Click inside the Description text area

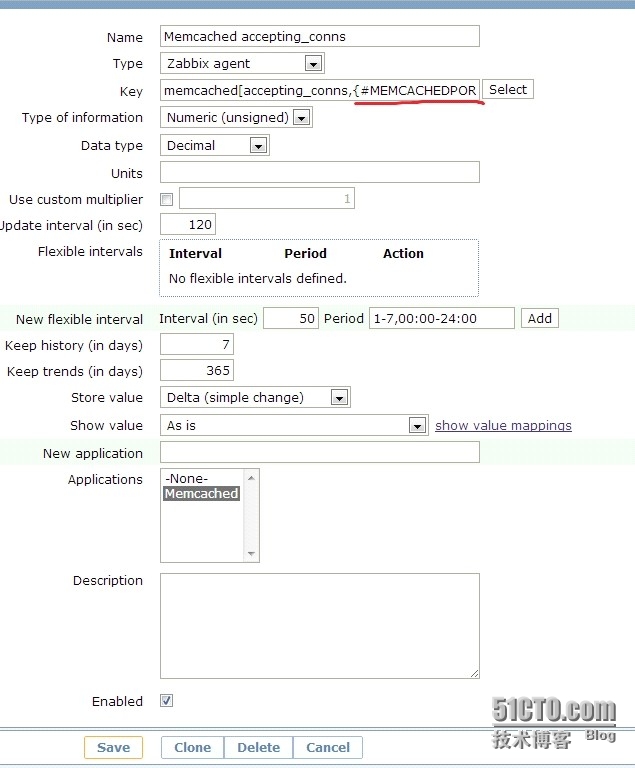point(319,625)
